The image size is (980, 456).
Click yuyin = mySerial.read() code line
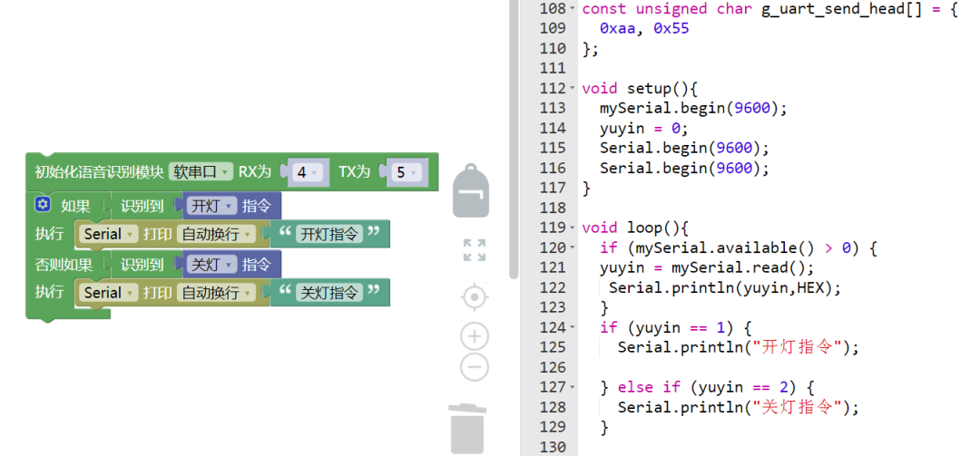click(707, 267)
